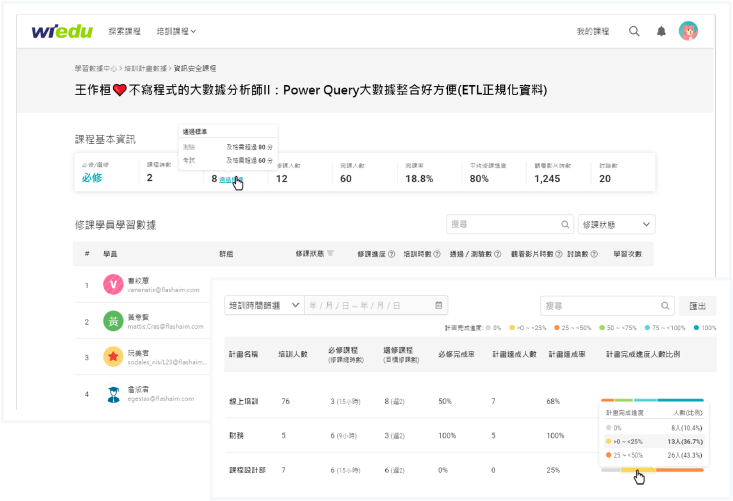The height and width of the screenshot is (501, 733).
Task: Focus student learning data search field
Action: 510,224
